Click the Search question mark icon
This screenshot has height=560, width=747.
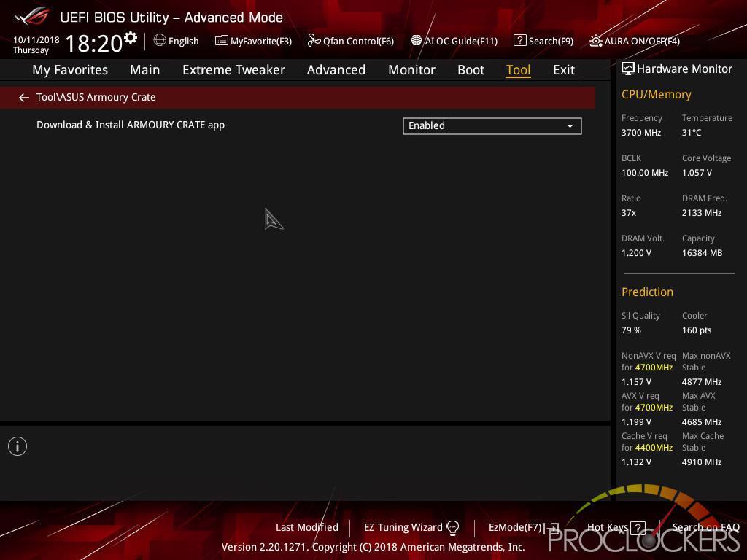(519, 41)
